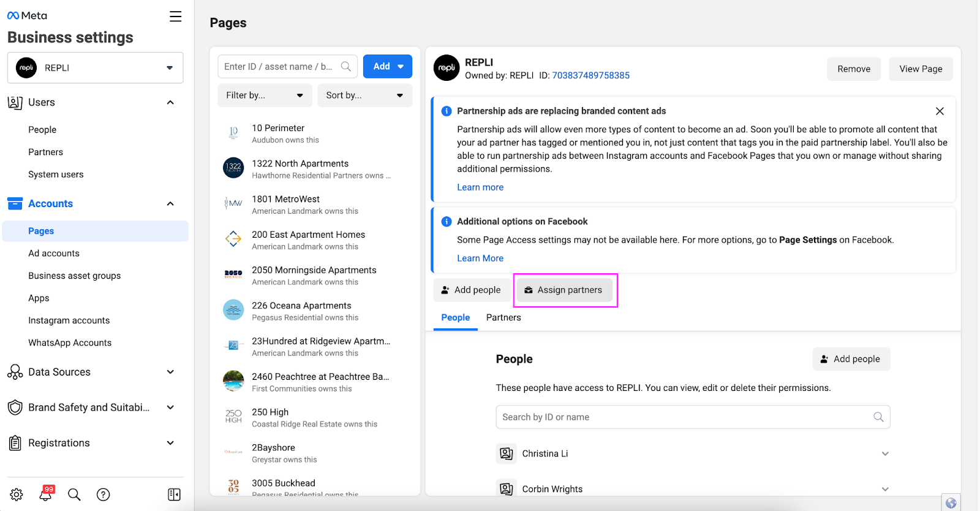Open settings gear in bottom bar

[17, 494]
